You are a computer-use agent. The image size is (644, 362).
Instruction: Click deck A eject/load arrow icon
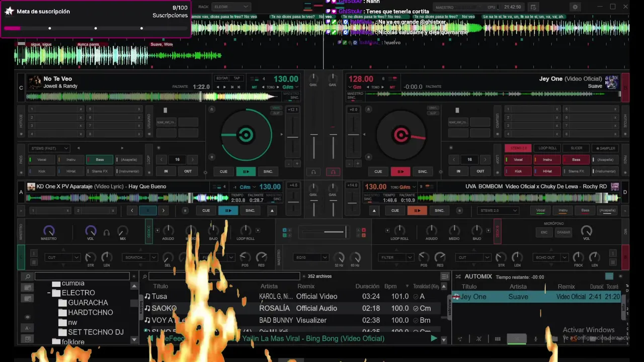[x=272, y=211]
